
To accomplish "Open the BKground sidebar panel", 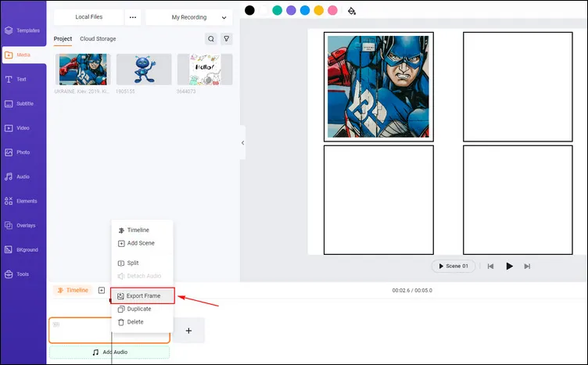I will (22, 249).
